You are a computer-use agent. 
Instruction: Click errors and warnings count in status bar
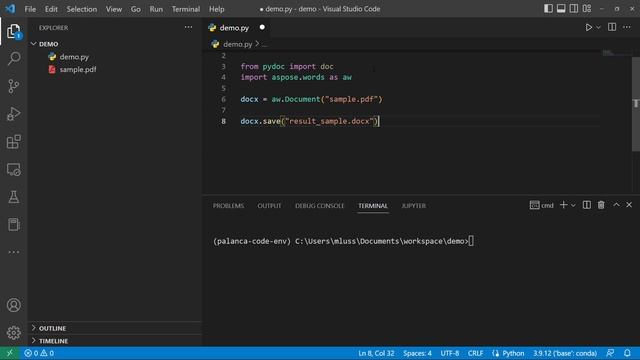pos(39,353)
